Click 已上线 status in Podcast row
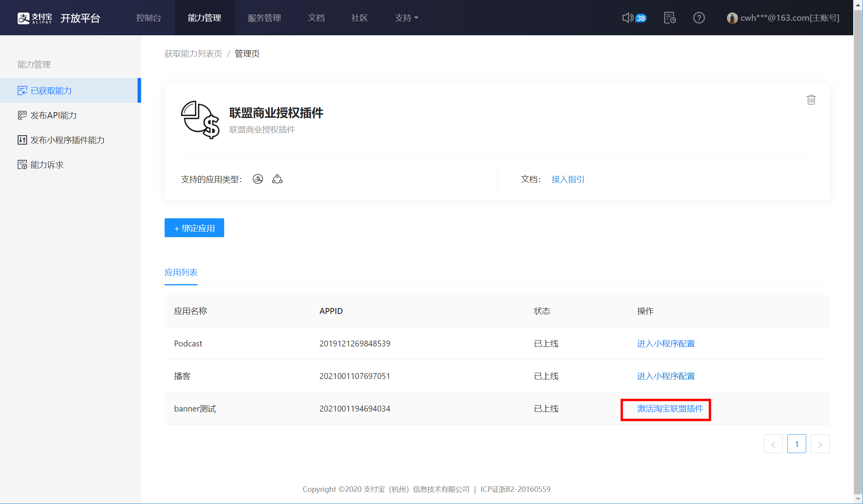 pyautogui.click(x=546, y=344)
